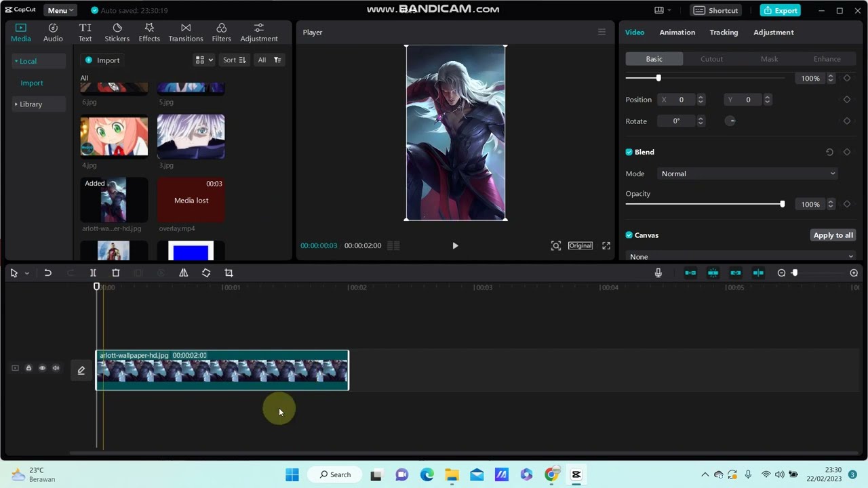Adjust the Opacity slider handle

(x=782, y=204)
